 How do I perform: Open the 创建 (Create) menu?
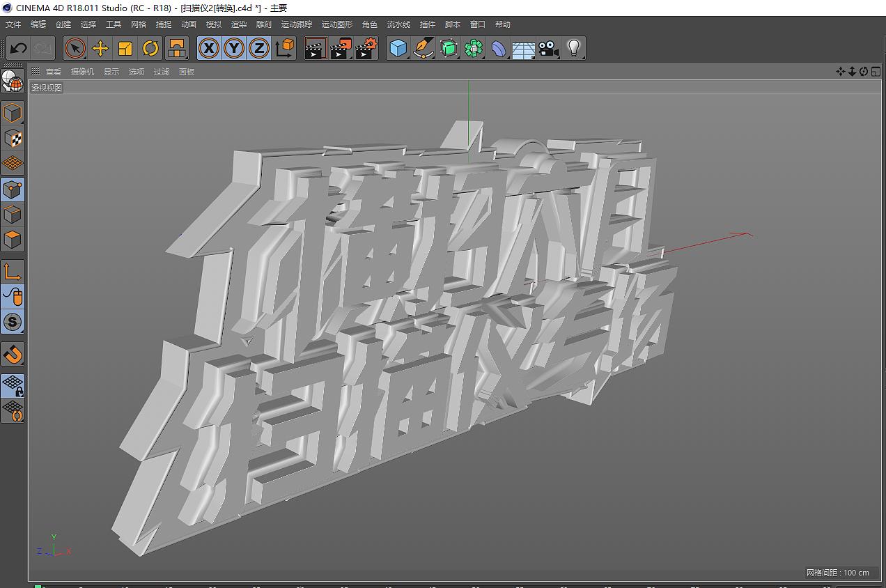click(63, 24)
